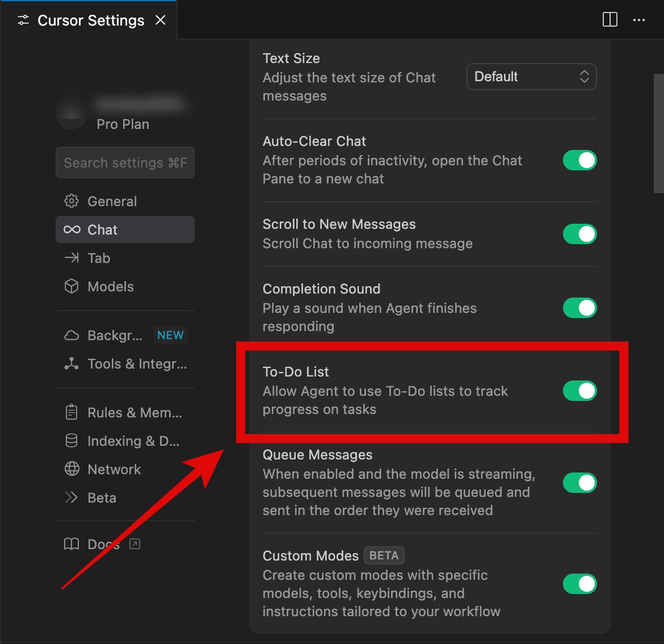Click the Indexing database icon

tap(71, 441)
